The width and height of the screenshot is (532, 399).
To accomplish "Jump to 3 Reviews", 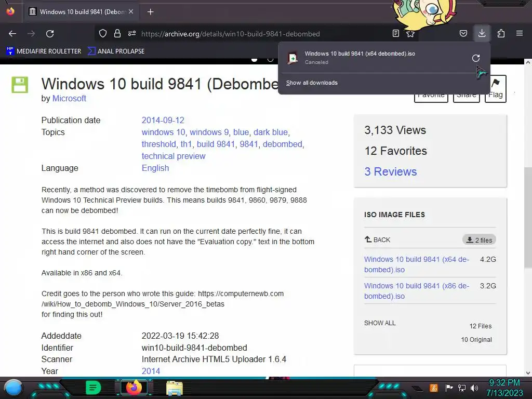I will (391, 171).
